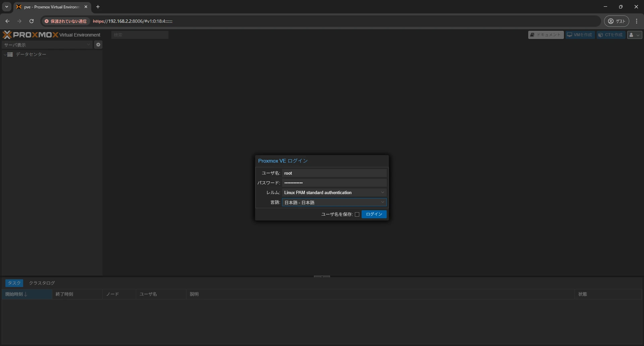
Task: Switch to the クラスタログ tab
Action: point(42,283)
